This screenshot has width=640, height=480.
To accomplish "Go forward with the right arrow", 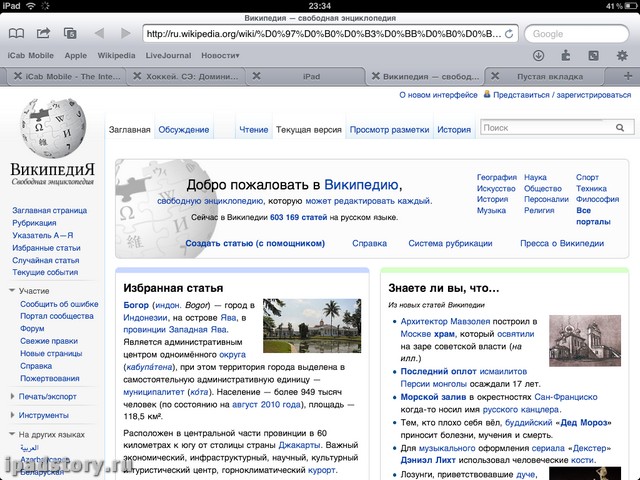I will click(126, 33).
